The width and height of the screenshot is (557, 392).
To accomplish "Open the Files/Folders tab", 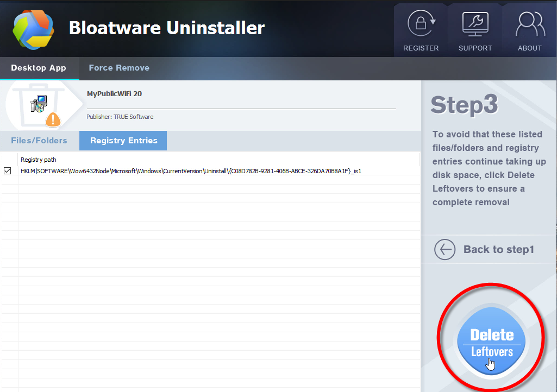I will (39, 141).
